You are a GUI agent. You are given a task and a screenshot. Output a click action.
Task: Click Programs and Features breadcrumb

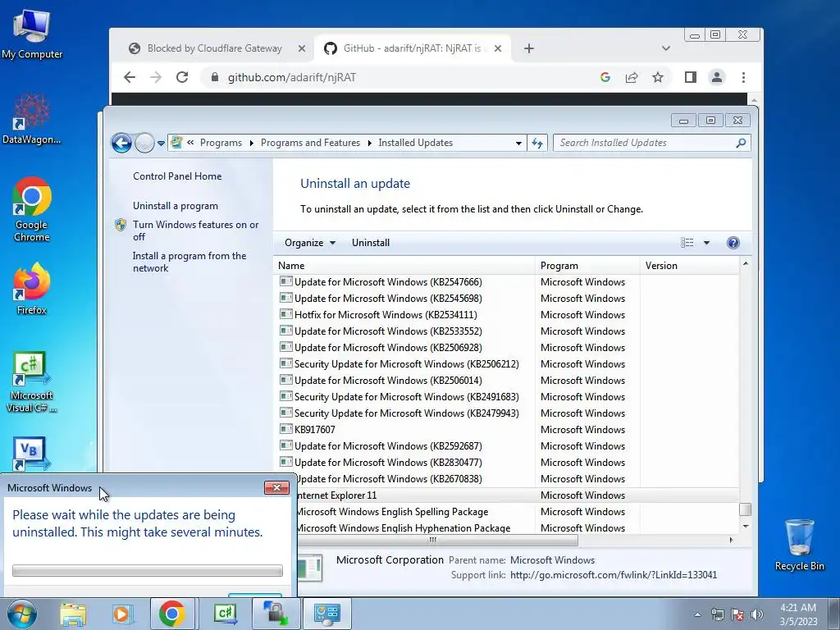(x=310, y=143)
